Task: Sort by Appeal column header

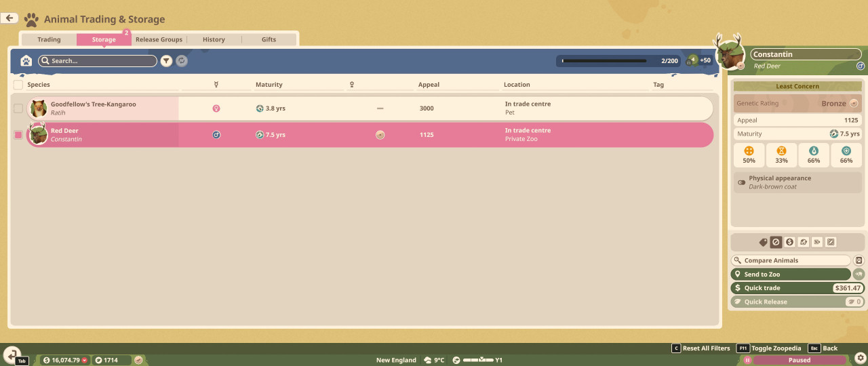Action: (x=429, y=85)
